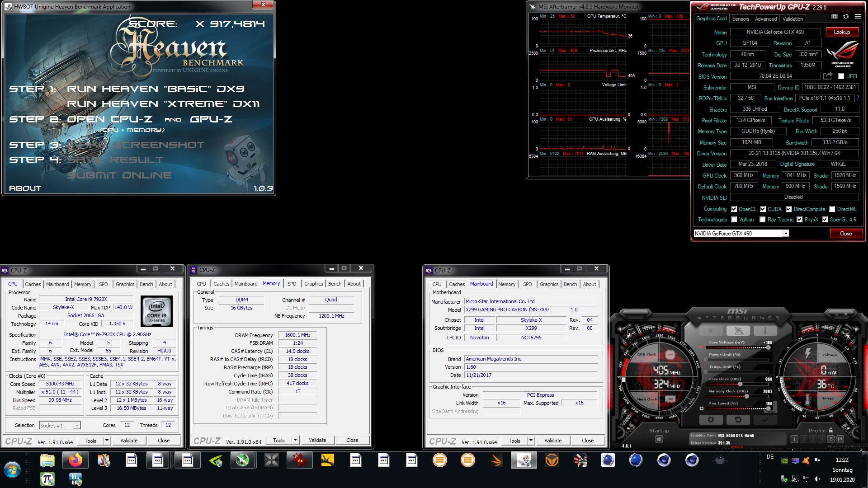Open Bench tab in Mainboard CPU-Z window
The height and width of the screenshot is (488, 868).
pos(571,284)
